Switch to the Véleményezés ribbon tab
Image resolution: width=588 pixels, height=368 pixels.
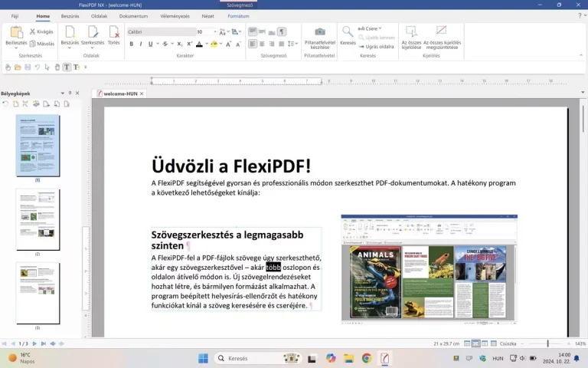click(175, 16)
